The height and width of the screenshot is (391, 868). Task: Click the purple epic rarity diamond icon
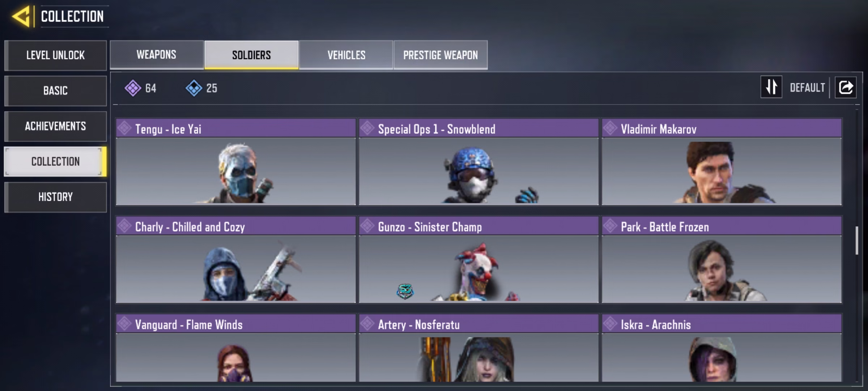pyautogui.click(x=133, y=88)
